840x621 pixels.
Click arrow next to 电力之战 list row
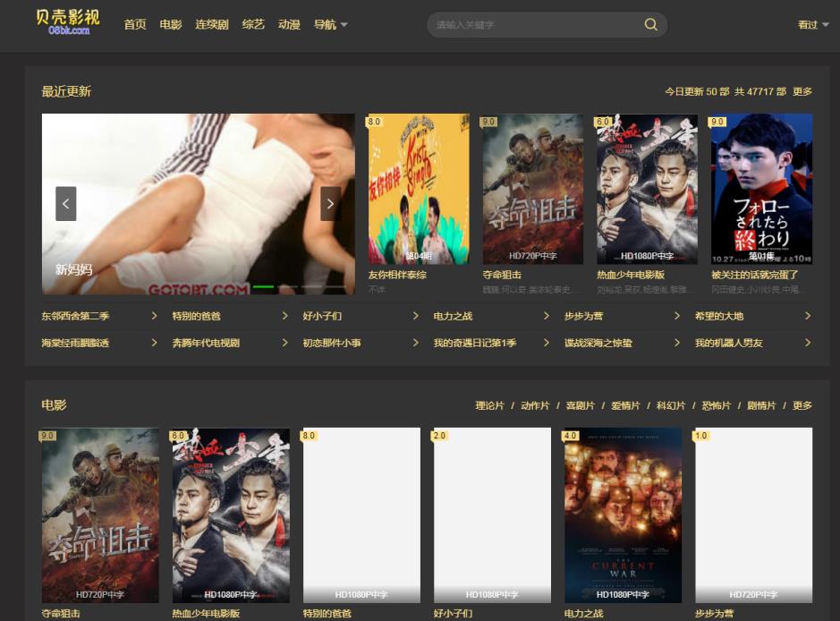(547, 316)
